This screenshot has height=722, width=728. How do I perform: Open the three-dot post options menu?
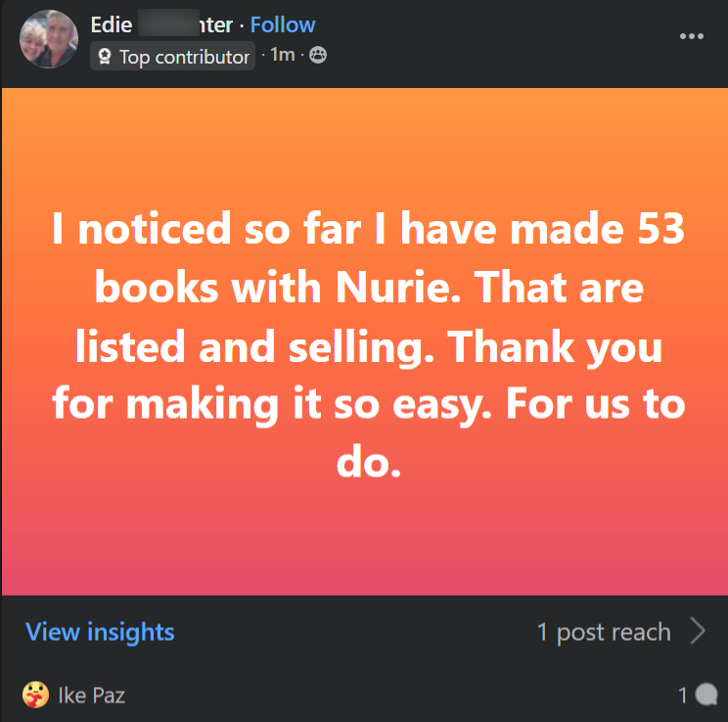(692, 36)
